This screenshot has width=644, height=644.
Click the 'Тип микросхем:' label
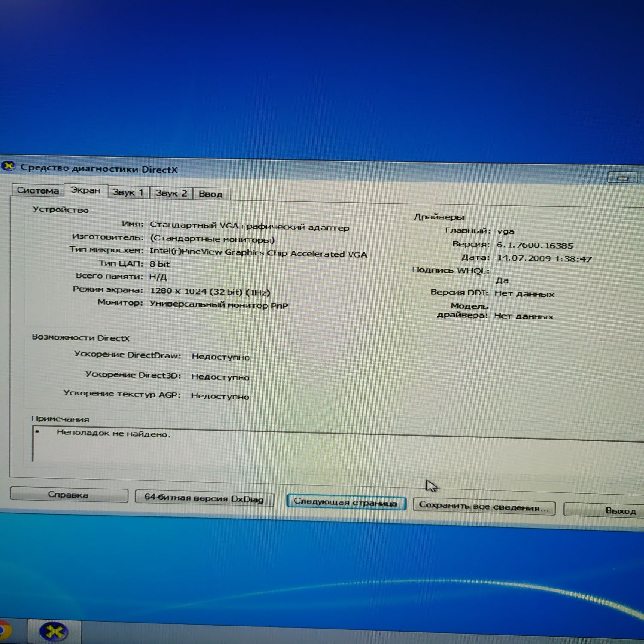tap(106, 250)
